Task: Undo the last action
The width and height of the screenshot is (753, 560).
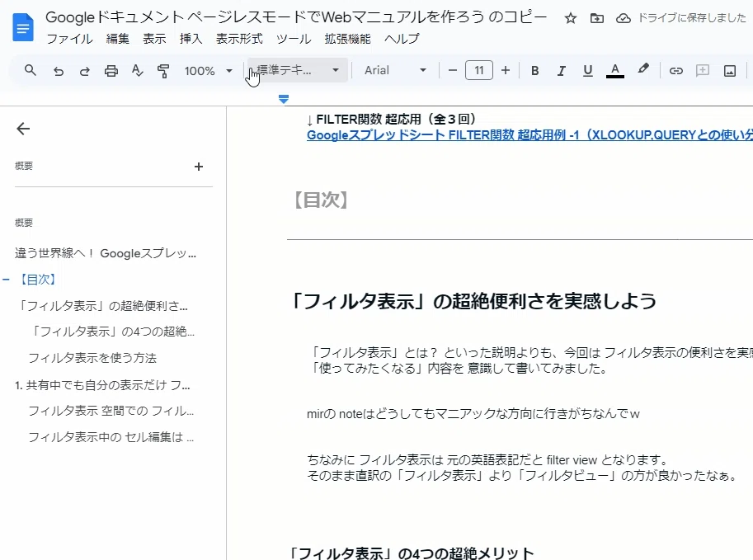Action: (58, 71)
